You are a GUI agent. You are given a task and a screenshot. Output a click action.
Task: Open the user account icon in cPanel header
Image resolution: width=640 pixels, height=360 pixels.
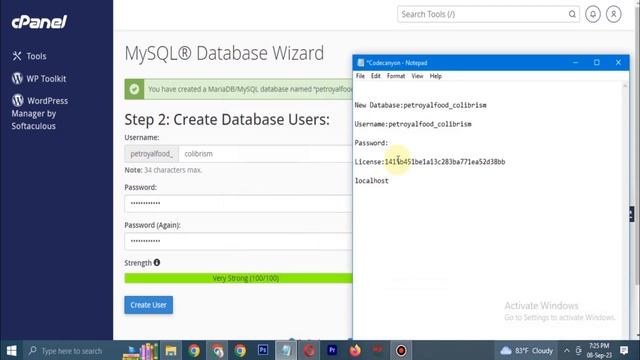click(x=613, y=14)
